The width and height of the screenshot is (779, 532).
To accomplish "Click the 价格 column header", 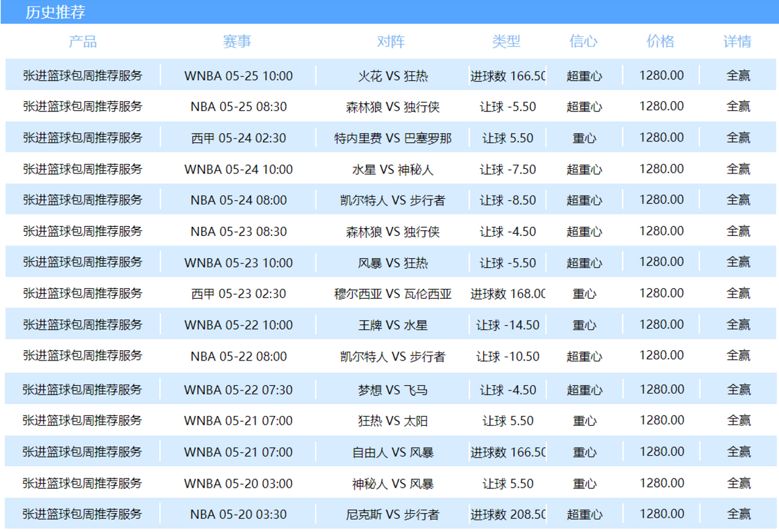I will (x=660, y=41).
